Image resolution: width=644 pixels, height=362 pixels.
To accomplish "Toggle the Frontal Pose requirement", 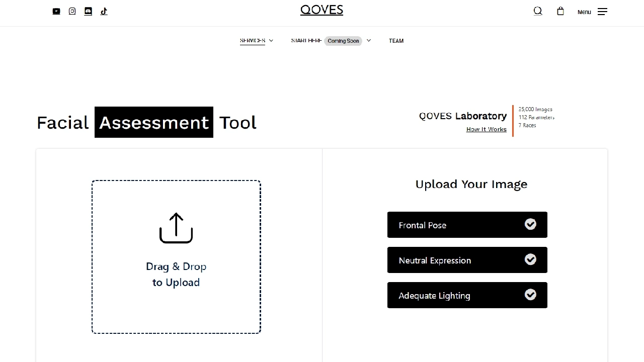I will pyautogui.click(x=467, y=225).
